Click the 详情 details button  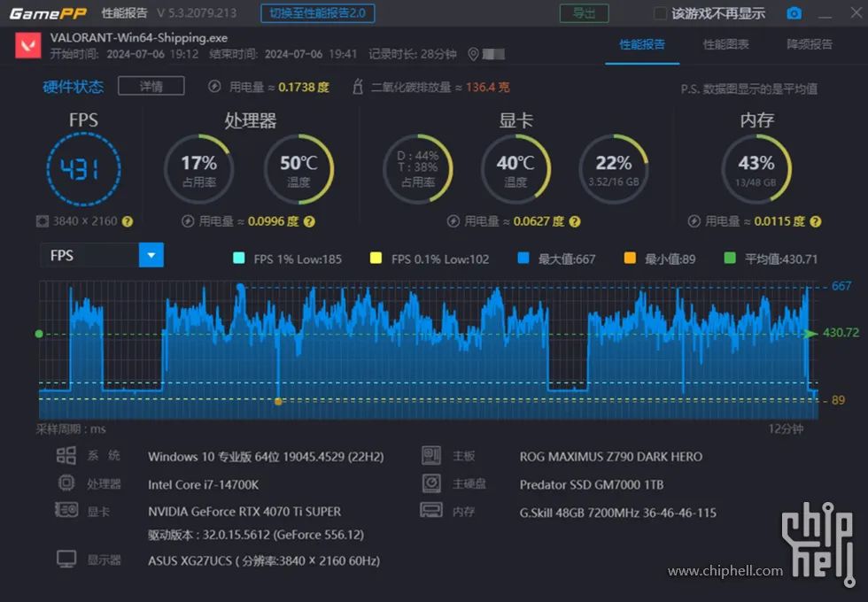[x=151, y=87]
